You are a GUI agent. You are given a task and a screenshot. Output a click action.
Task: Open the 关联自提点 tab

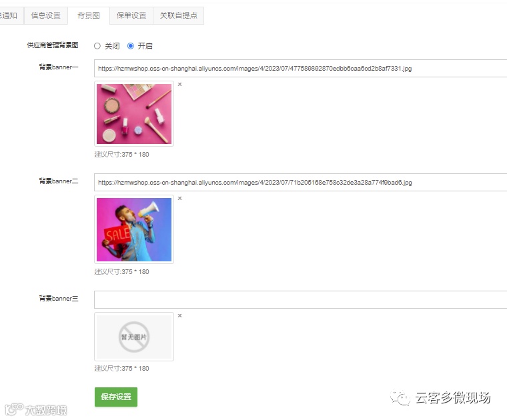point(179,15)
